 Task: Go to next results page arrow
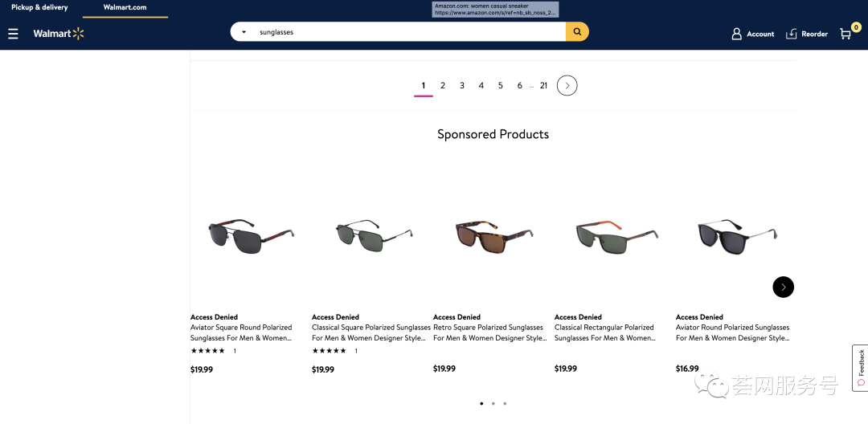click(567, 85)
